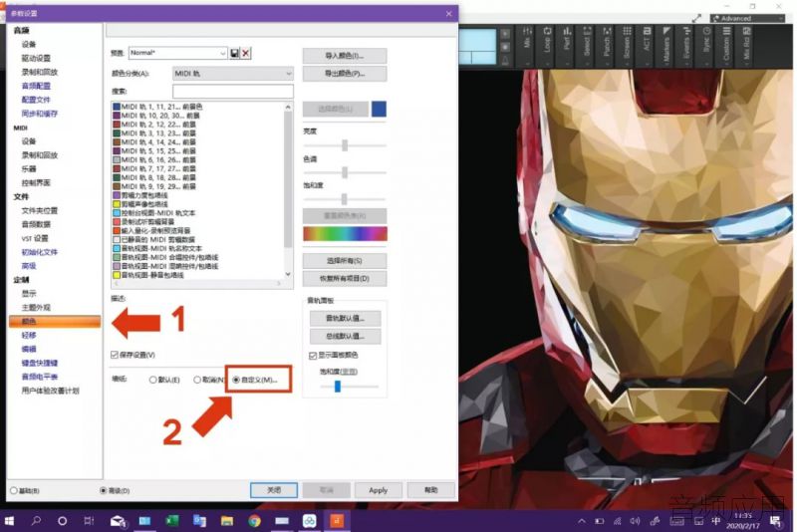The height and width of the screenshot is (532, 797).
Task: Open 音频配置 in the preferences tree
Action: coord(36,86)
